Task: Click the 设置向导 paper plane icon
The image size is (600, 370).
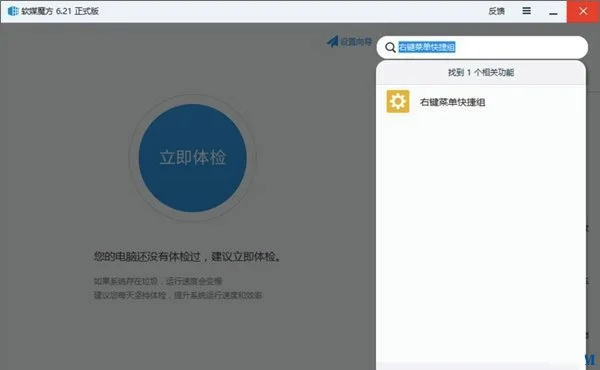Action: pyautogui.click(x=333, y=41)
